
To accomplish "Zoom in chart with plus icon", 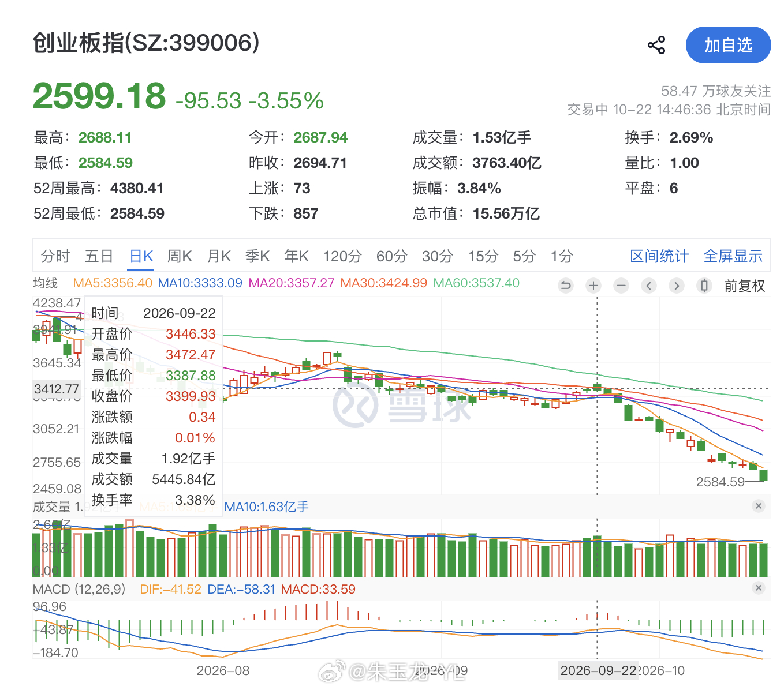I will coord(593,285).
